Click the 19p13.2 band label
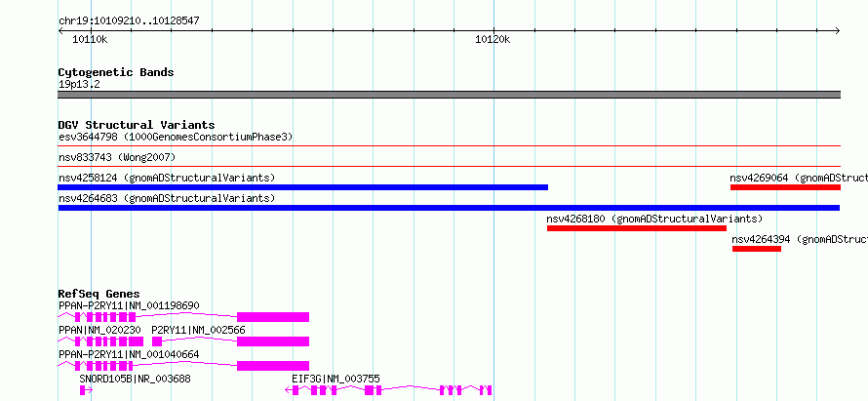Viewport: 868px width, 401px height. coord(79,85)
